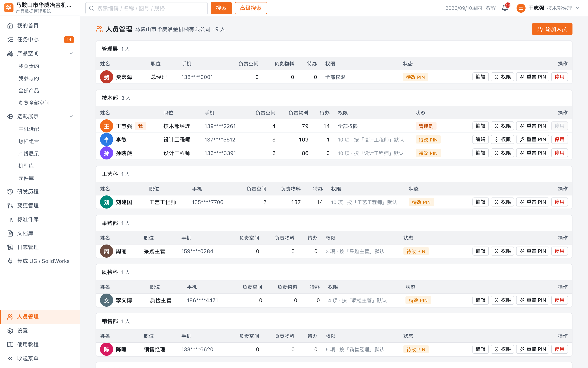Image resolution: width=588 pixels, height=368 pixels.
Task: Collapse the 选配展示 menu chevron
Action: 71,116
